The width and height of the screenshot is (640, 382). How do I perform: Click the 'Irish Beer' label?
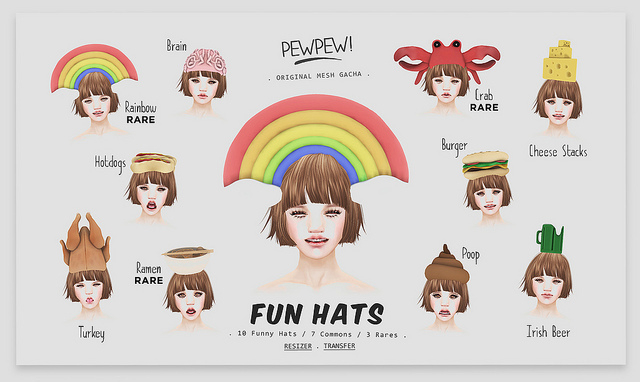point(548,332)
